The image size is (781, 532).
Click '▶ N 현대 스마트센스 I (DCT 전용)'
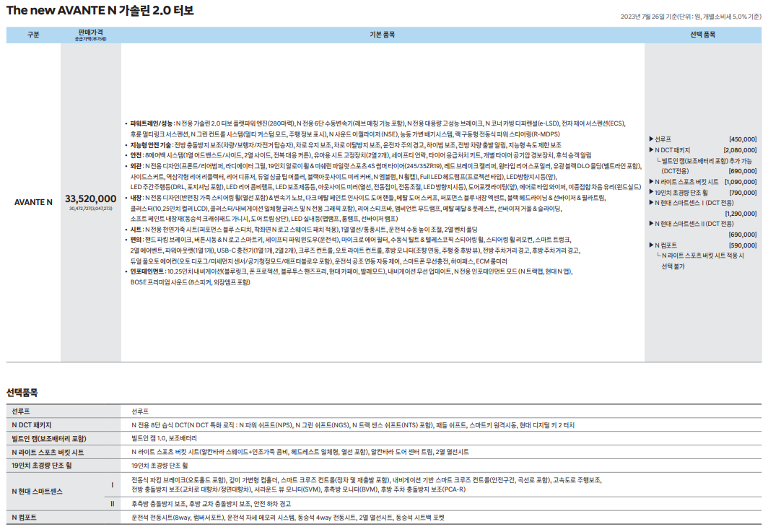pyautogui.click(x=691, y=203)
